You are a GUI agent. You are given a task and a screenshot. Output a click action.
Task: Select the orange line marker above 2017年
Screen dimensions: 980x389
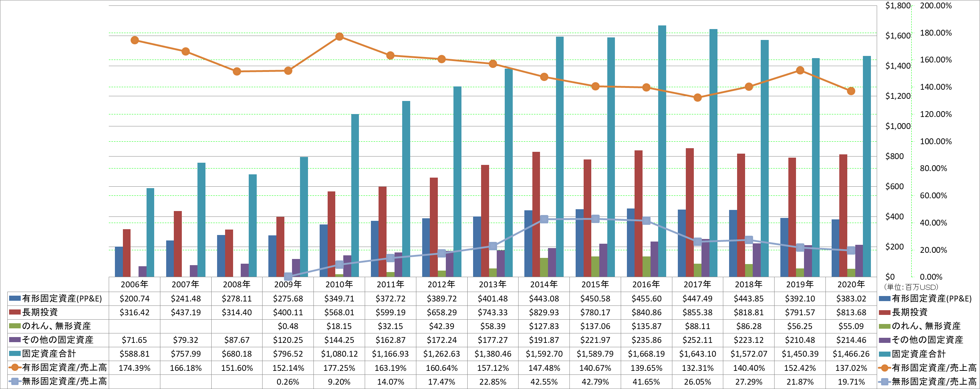pos(697,98)
